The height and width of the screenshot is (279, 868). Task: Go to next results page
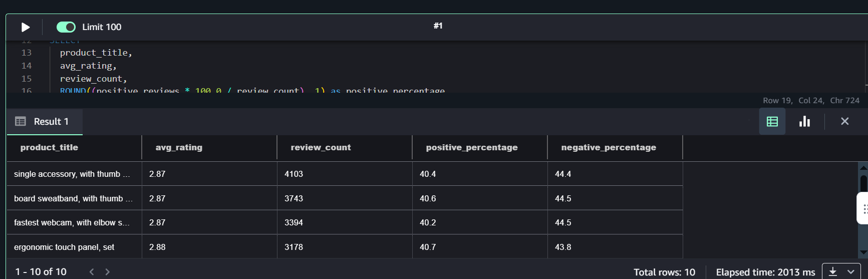[107, 271]
